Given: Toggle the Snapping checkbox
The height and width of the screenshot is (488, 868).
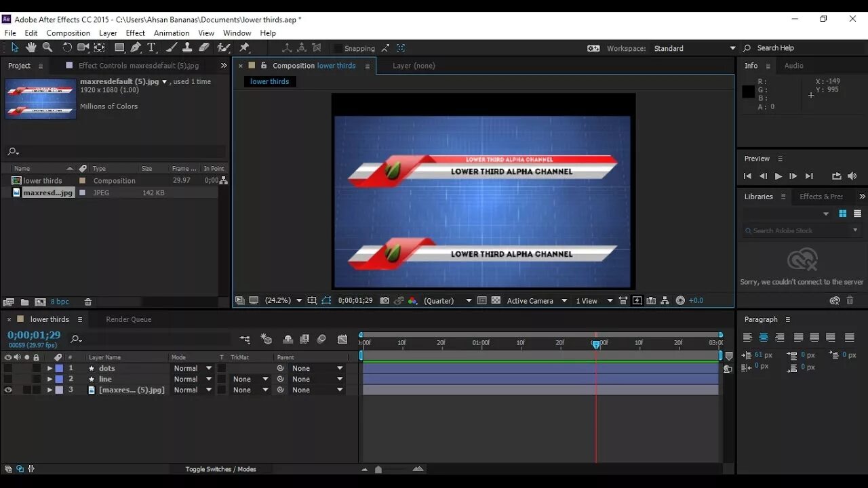Looking at the screenshot, I should 338,48.
